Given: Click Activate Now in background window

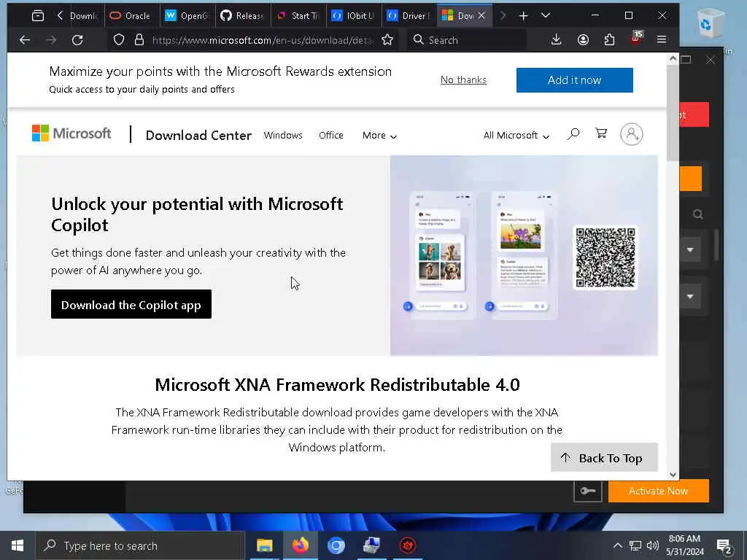Looking at the screenshot, I should pos(659,491).
